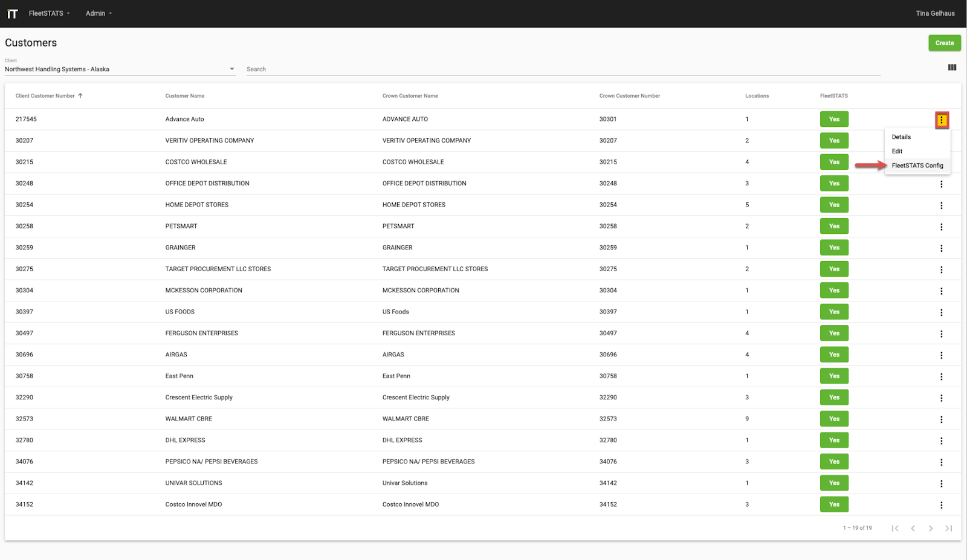The width and height of the screenshot is (967, 560).
Task: Click Yes badge for VERITIV OPERATING COMPANY
Action: coord(834,141)
